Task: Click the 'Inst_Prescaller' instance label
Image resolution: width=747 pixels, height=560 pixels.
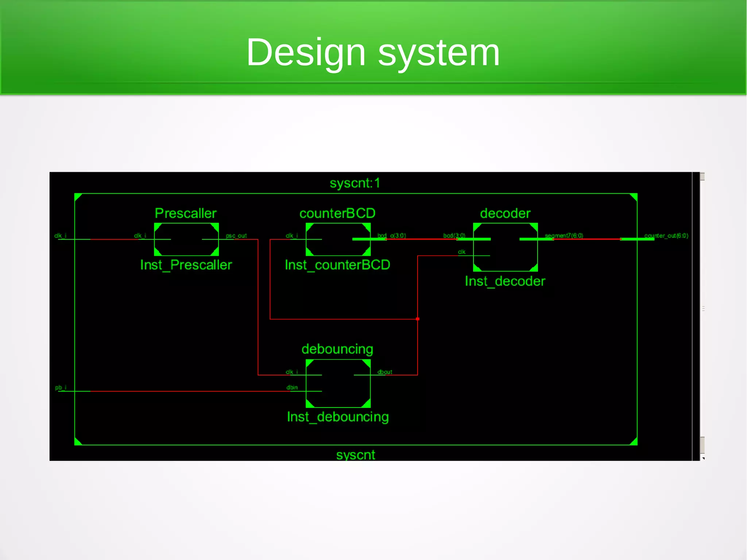Action: click(x=186, y=265)
